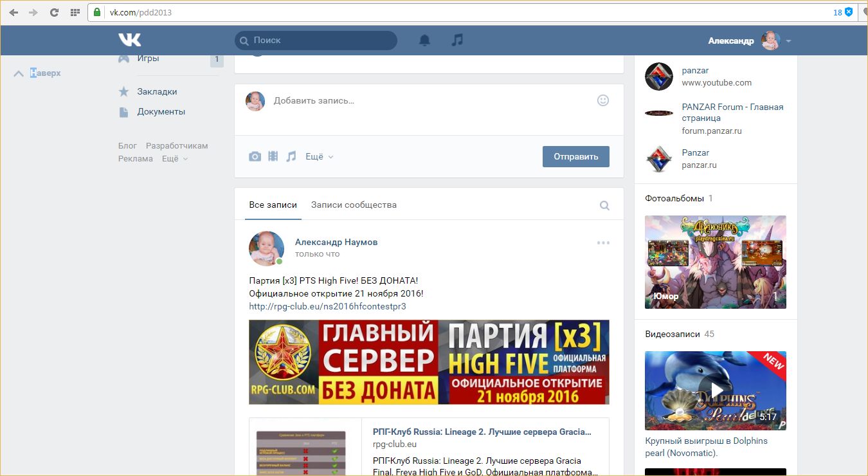Switch to Записи сообщества tab
Viewport: 868px width, 476px height.
[x=354, y=205]
